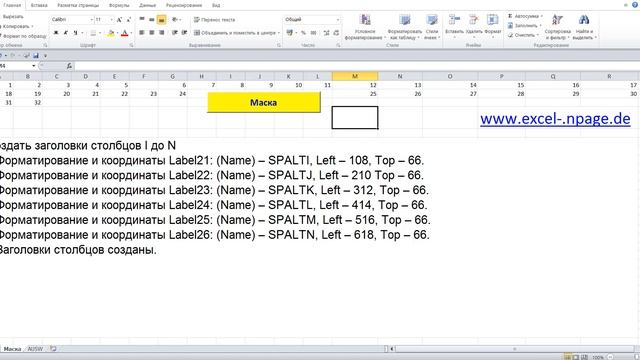Align cell content to top
The height and width of the screenshot is (360, 640).
coord(142,19)
